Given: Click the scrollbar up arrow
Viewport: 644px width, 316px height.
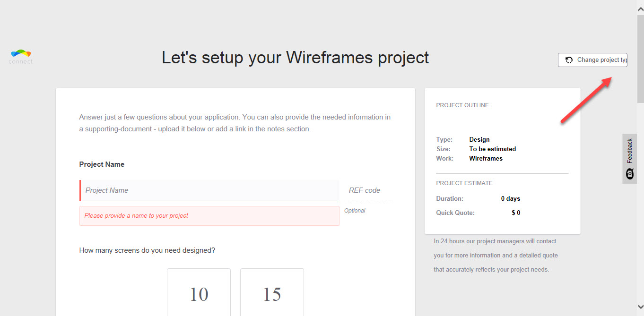Looking at the screenshot, I should click(x=640, y=9).
